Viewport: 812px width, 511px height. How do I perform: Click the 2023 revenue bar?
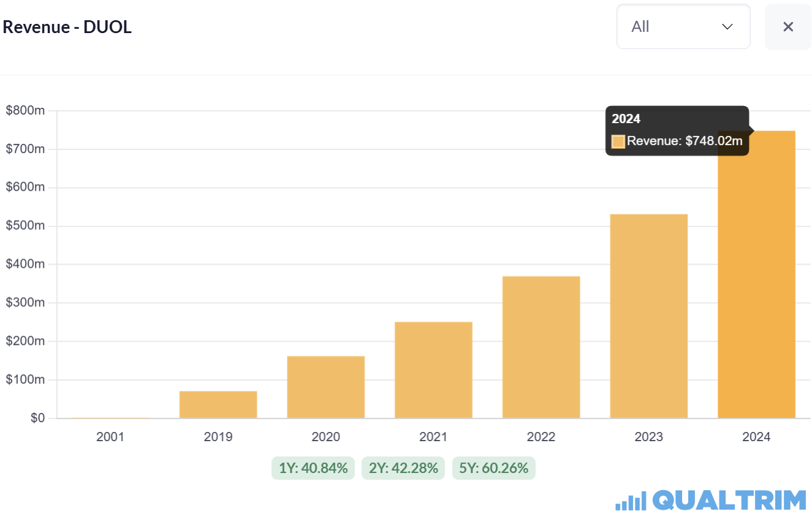[648, 316]
